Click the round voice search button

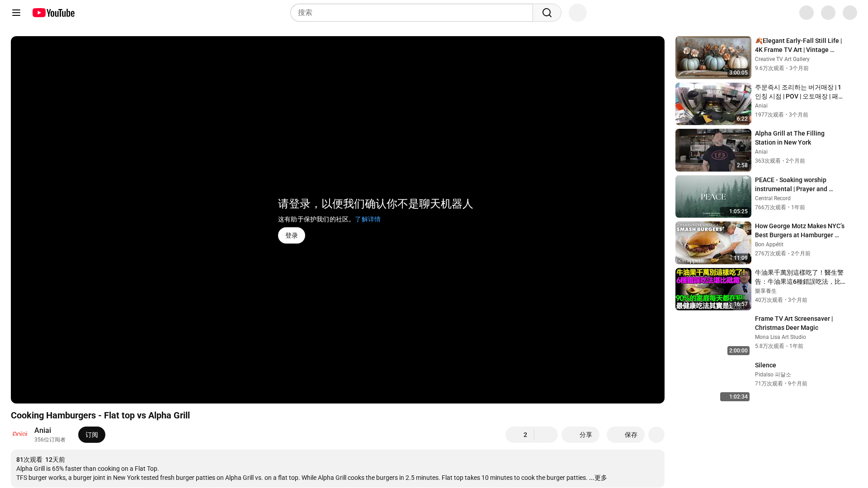577,13
